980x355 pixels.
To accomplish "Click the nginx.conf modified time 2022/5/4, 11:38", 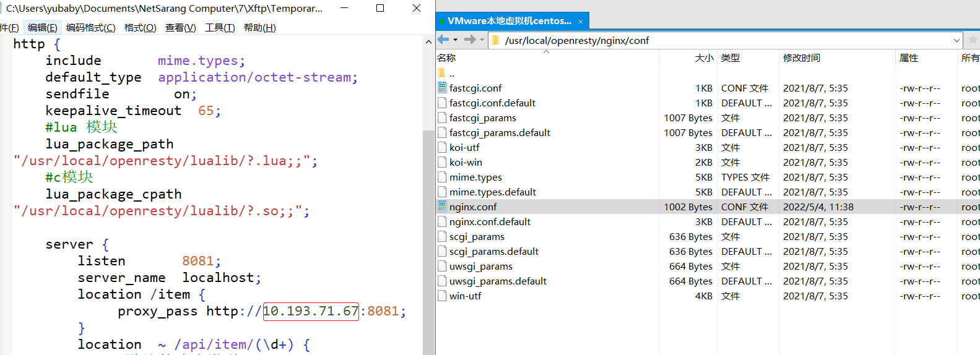I will pos(818,207).
